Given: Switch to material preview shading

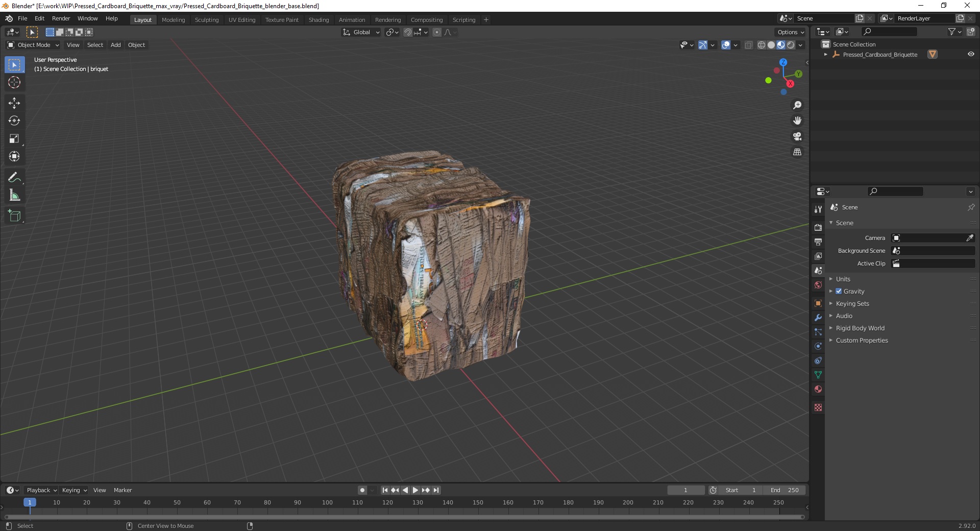Looking at the screenshot, I should coord(781,45).
